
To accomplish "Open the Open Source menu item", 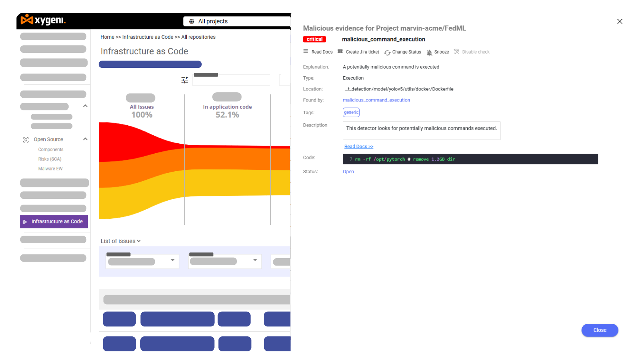I will coord(48,139).
